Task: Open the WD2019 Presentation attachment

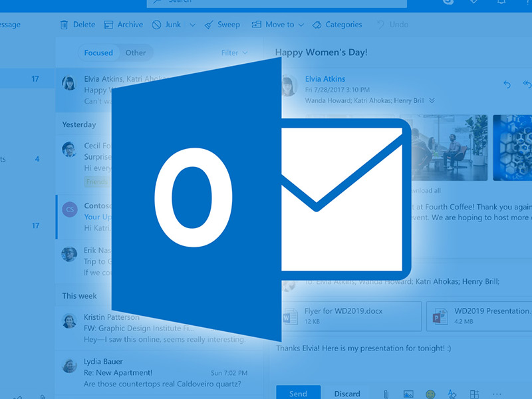Action: [479, 317]
